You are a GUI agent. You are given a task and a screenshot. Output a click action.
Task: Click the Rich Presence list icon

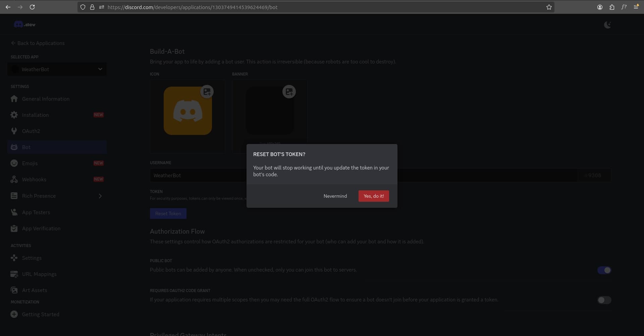14,196
